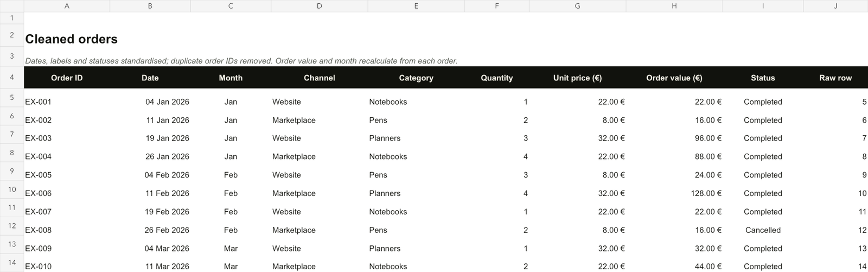Click the 'Unit price (€)' header cell
The width and height of the screenshot is (868, 272).
pyautogui.click(x=577, y=78)
